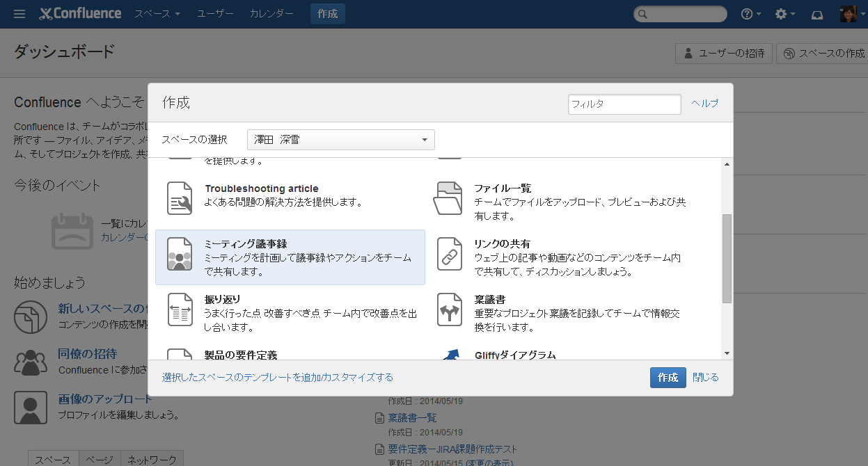
Task: Select the 製品の要件定義 title text
Action: [241, 355]
